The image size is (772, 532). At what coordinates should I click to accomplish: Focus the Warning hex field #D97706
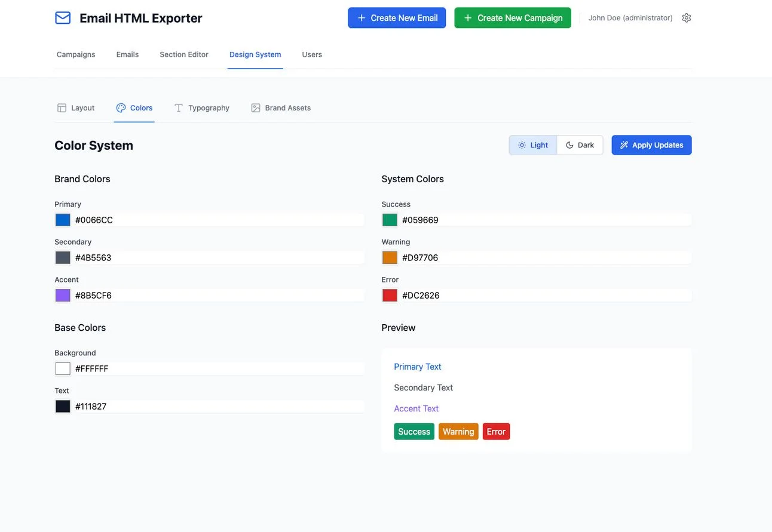546,258
